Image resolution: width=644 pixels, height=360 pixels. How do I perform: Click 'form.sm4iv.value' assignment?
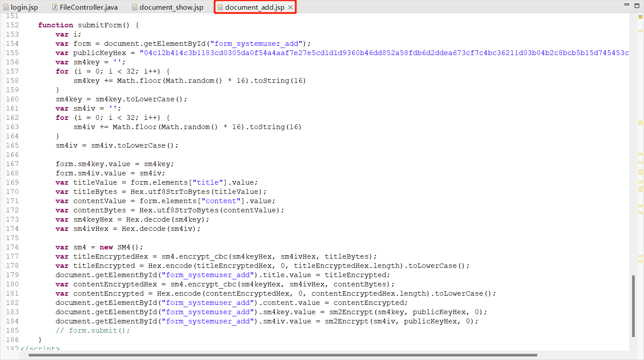point(110,173)
